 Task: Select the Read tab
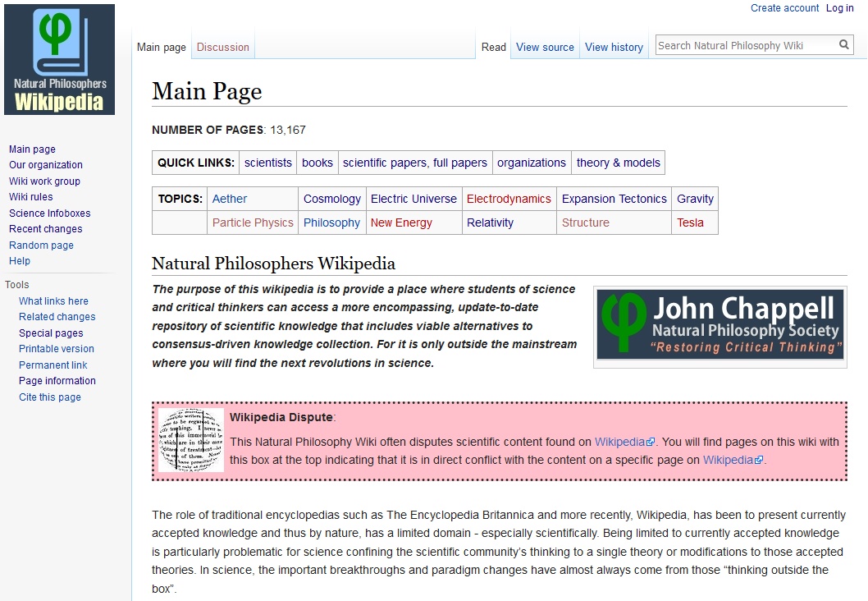point(494,47)
